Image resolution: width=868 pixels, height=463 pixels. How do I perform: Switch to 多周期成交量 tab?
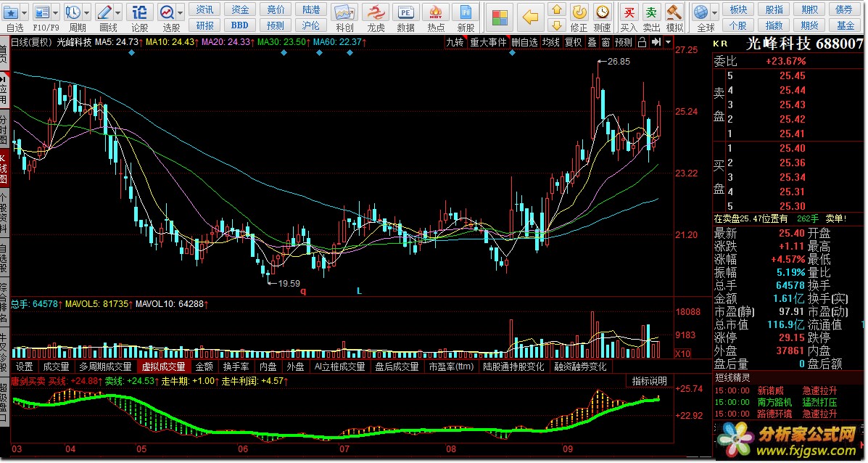pos(105,366)
